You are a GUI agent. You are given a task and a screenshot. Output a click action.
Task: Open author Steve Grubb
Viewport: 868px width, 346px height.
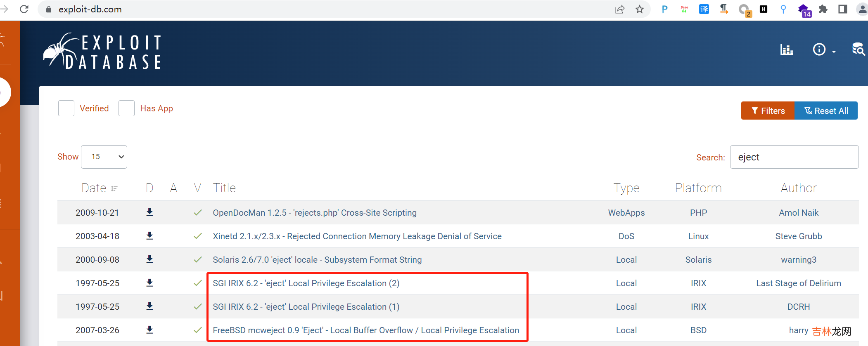click(799, 236)
